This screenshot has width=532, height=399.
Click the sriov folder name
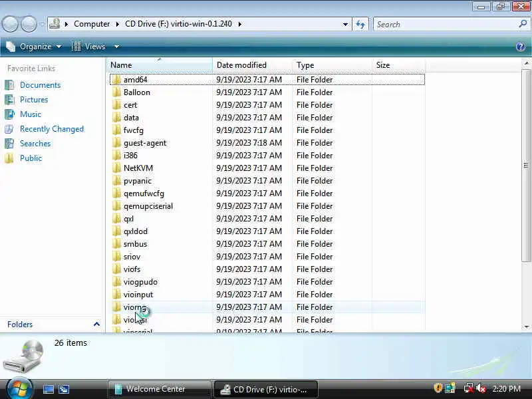(132, 257)
